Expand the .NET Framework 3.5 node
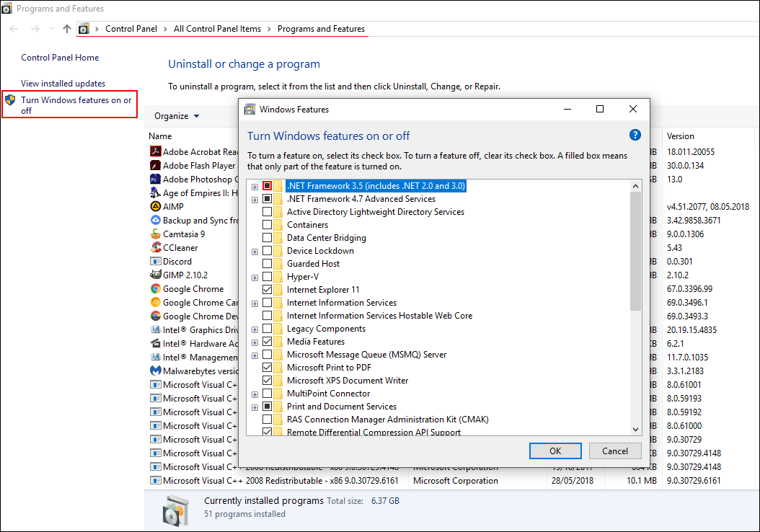Image resolution: width=760 pixels, height=532 pixels. click(x=255, y=187)
